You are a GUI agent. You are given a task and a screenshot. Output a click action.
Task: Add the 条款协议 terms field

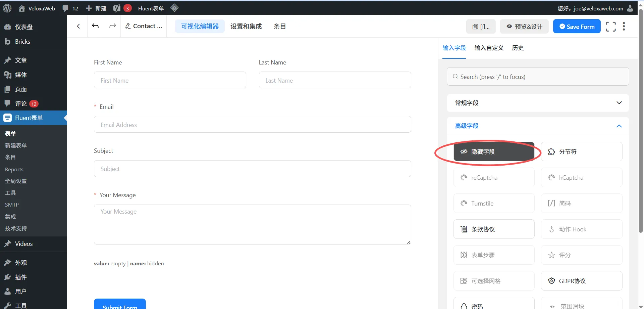pyautogui.click(x=494, y=229)
